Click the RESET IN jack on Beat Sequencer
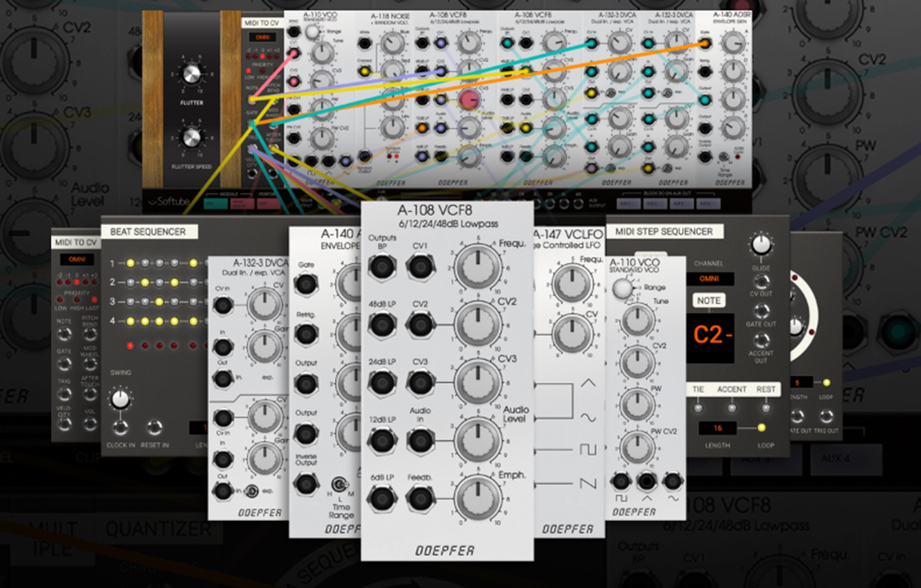921x588 pixels. (155, 427)
